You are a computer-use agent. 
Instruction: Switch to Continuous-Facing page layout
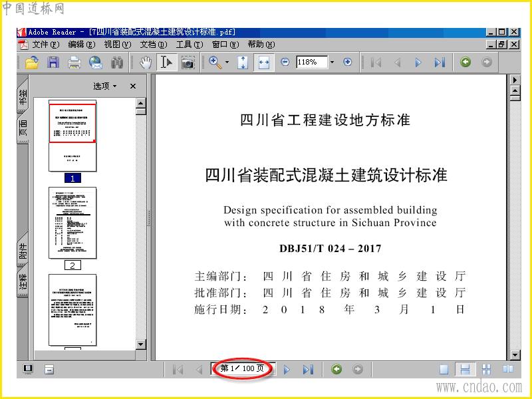tap(487, 369)
